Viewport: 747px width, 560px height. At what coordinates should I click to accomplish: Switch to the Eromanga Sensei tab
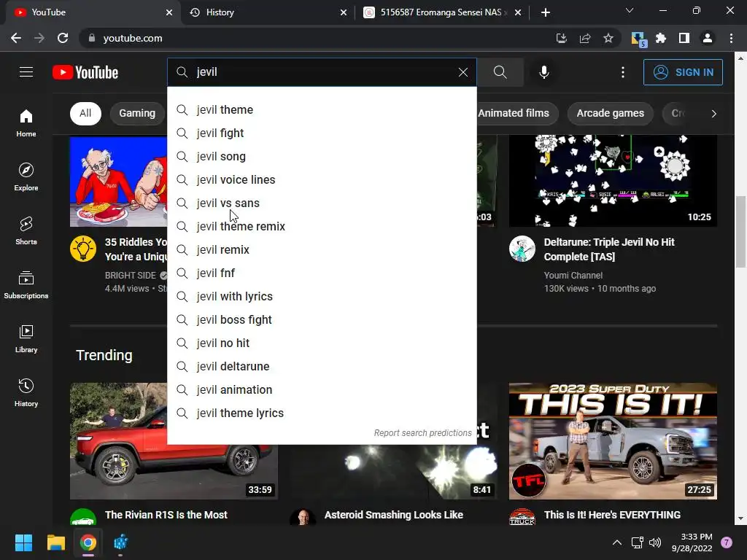[x=442, y=12]
